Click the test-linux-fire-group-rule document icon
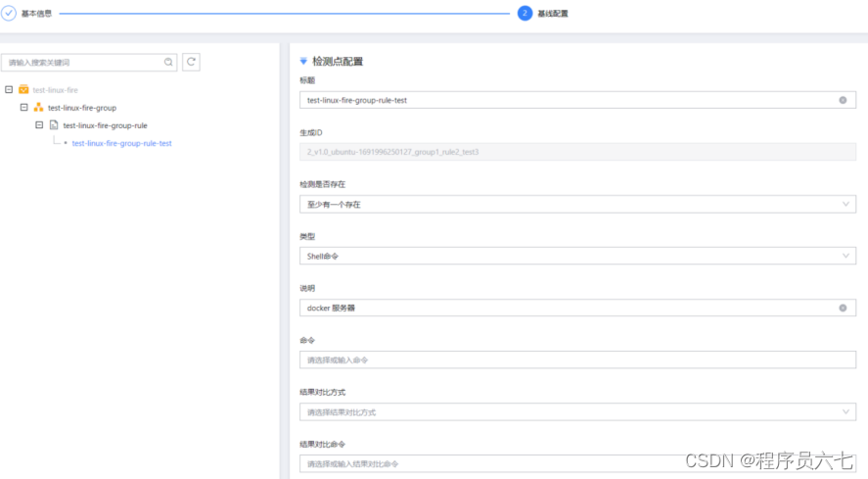 tap(54, 125)
